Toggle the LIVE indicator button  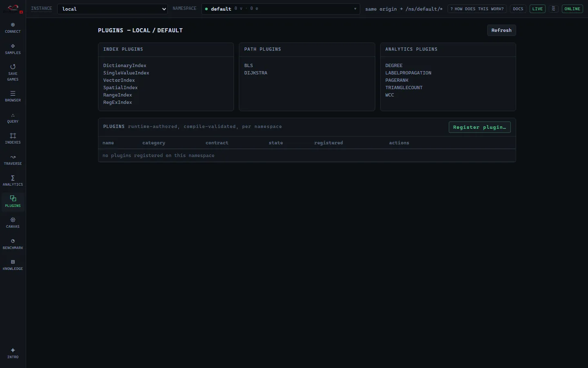coord(537,9)
